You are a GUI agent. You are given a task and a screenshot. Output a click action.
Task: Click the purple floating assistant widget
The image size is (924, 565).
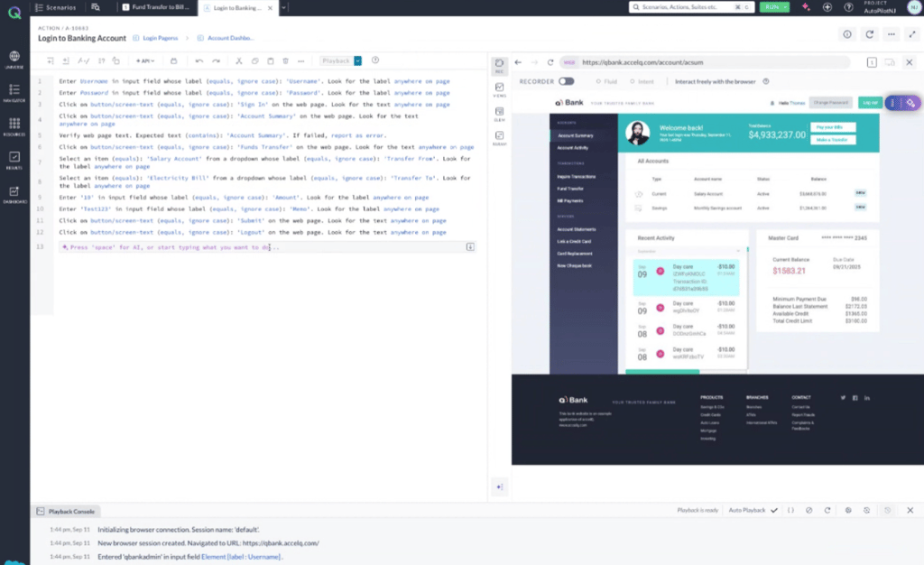pyautogui.click(x=902, y=103)
